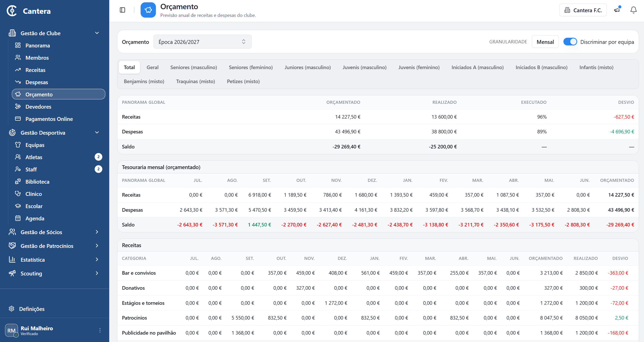Screen dimensions: 644x342
Task: Select the Benjamins (misto) tab
Action: click(144, 81)
